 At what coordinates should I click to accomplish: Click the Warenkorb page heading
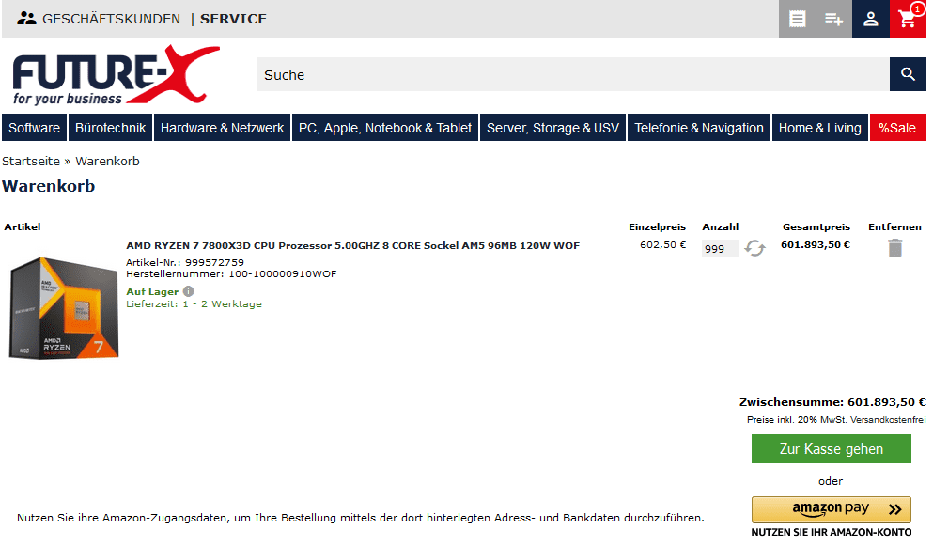click(x=48, y=186)
